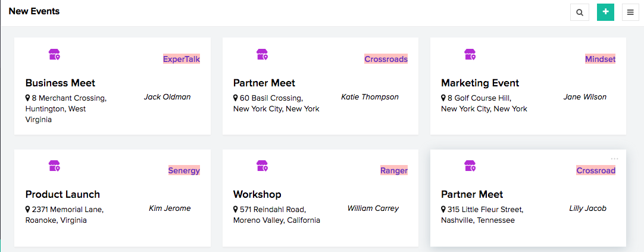Click the Senergy link
The width and height of the screenshot is (644, 252).
coord(184,170)
